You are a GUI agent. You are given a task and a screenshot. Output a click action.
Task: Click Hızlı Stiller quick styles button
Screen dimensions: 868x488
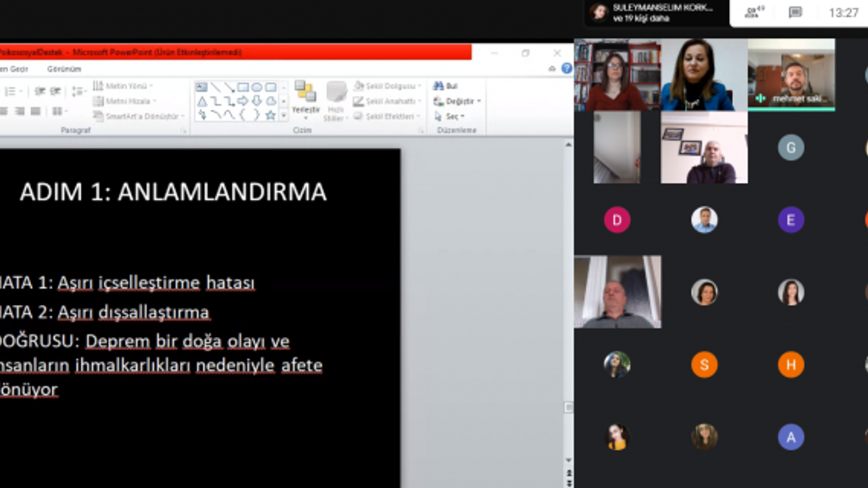(334, 110)
